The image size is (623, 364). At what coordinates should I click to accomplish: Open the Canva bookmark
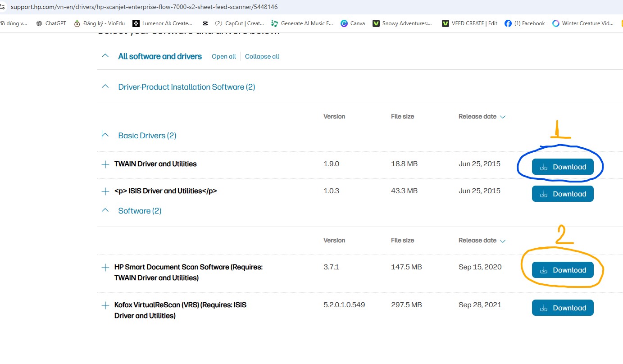[353, 23]
